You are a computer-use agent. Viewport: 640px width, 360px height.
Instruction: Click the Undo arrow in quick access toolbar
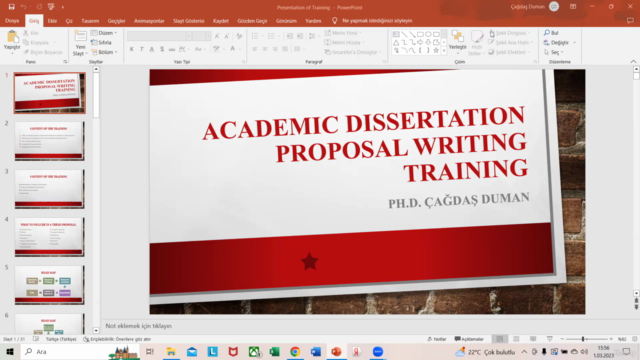(23, 7)
